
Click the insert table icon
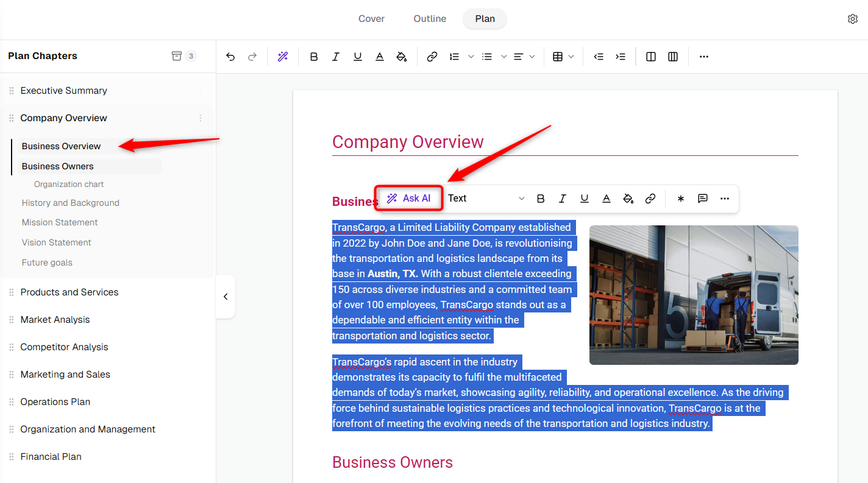(x=558, y=57)
